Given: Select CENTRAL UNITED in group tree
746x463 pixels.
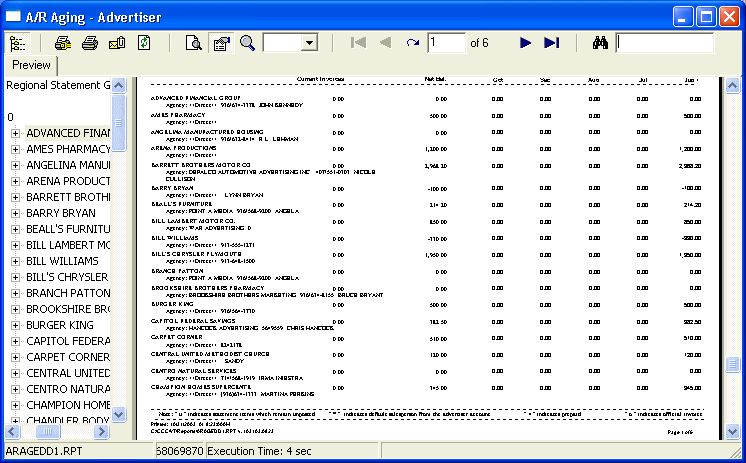Looking at the screenshot, I should point(68,373).
